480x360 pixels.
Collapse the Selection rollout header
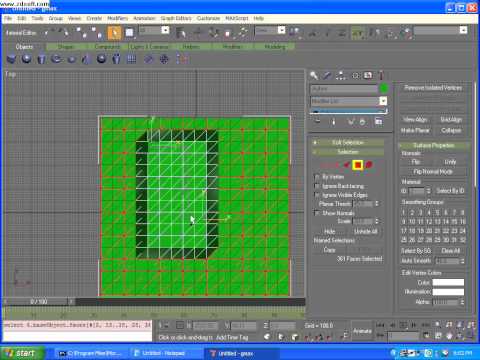348,152
